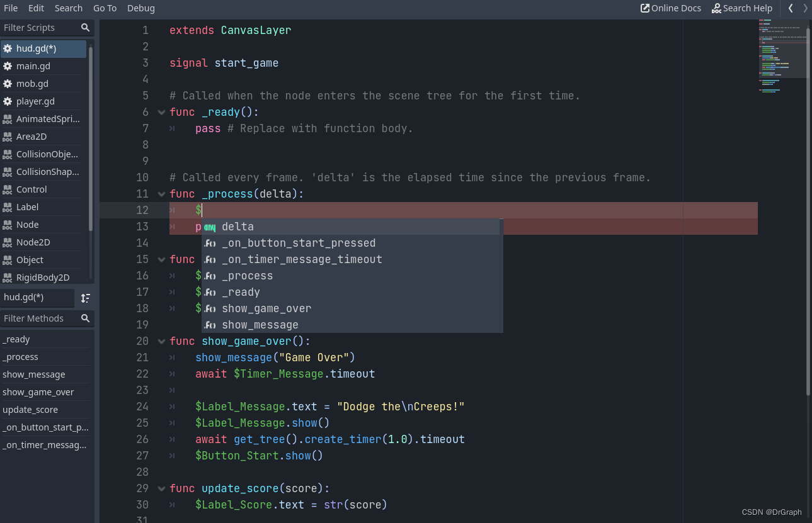812x523 pixels.
Task: Click the Filter Methods magnifier icon
Action: tap(86, 318)
